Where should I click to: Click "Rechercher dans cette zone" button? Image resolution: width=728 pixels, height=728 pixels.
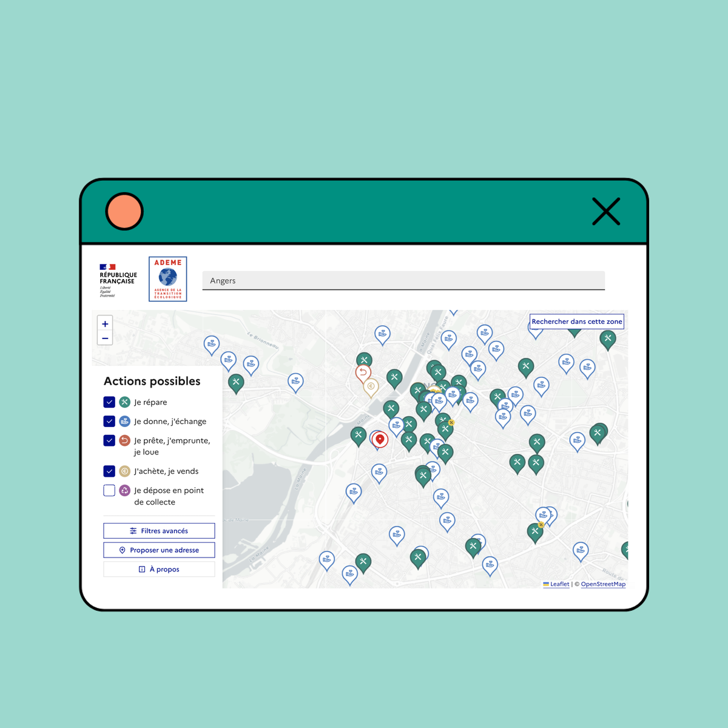[576, 322]
